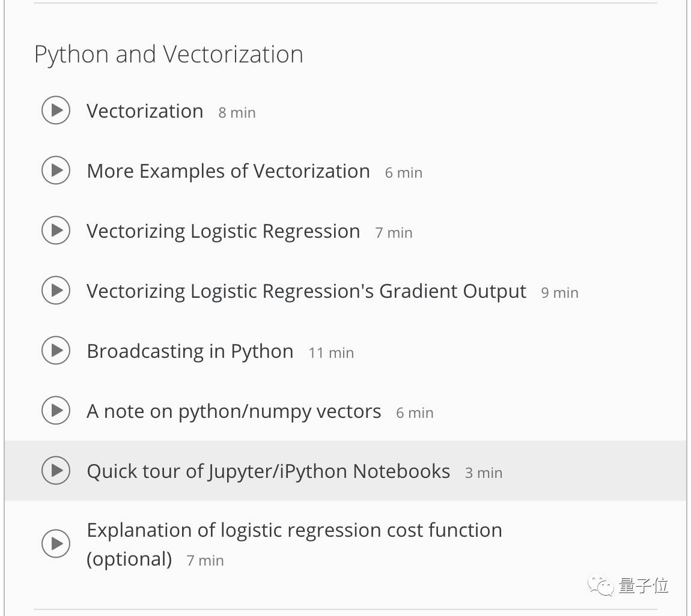
Task: Click play icon beside Vectorization
Action: point(56,110)
